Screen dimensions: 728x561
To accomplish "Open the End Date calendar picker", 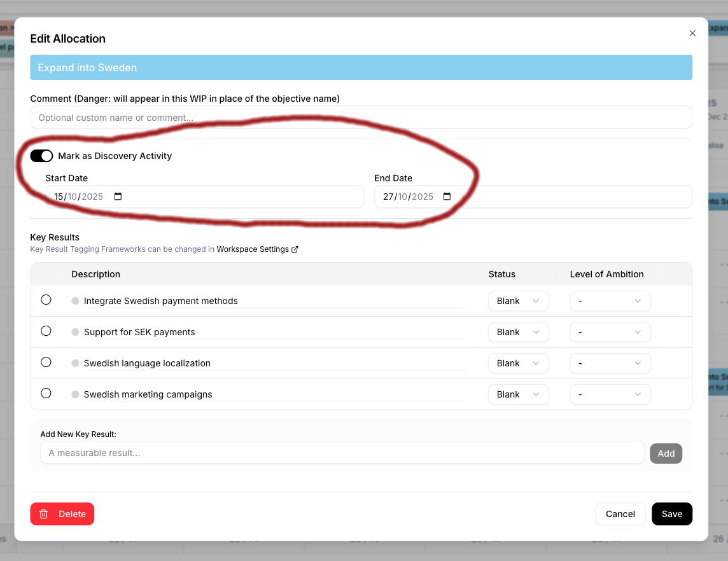I will (447, 197).
